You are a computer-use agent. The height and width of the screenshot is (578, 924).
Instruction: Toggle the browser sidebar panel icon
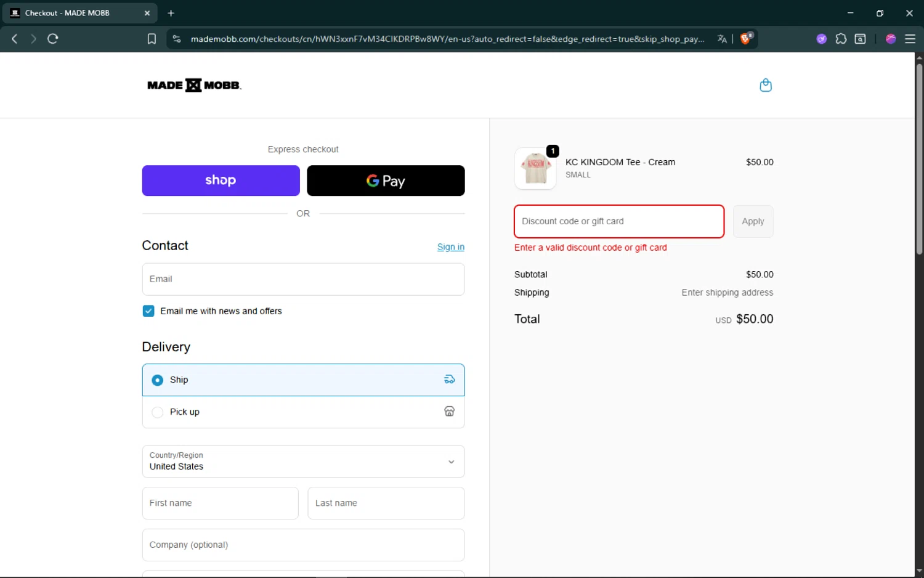(x=861, y=39)
